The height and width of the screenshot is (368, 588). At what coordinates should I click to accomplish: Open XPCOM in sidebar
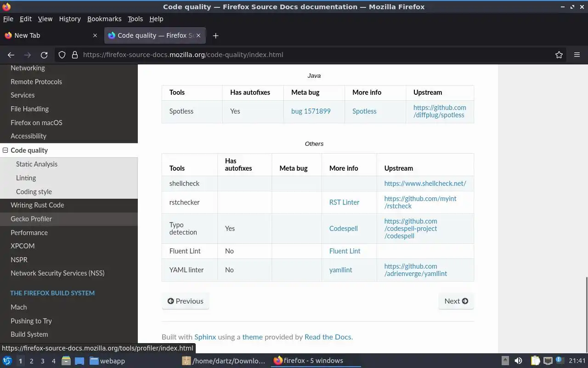tap(69, 246)
